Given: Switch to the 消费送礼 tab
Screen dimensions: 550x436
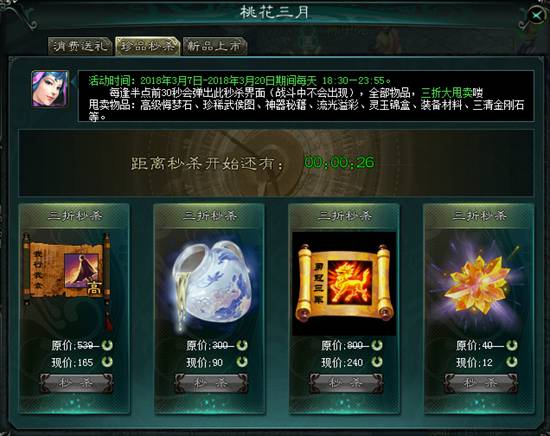Looking at the screenshot, I should pyautogui.click(x=80, y=46).
